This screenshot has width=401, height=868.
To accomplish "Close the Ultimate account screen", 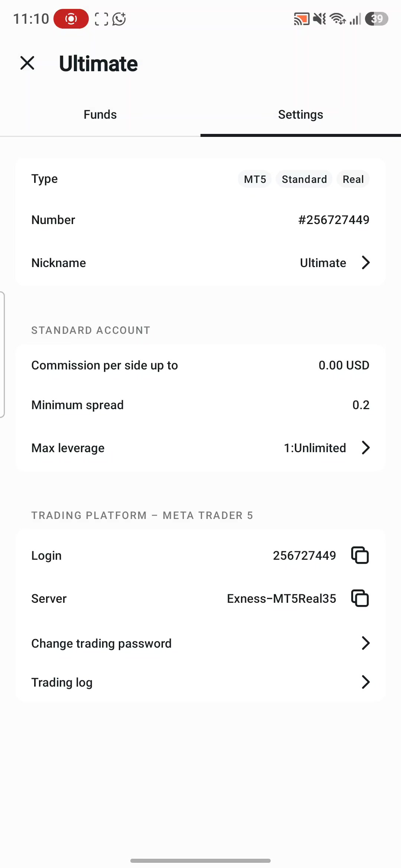I will point(27,63).
